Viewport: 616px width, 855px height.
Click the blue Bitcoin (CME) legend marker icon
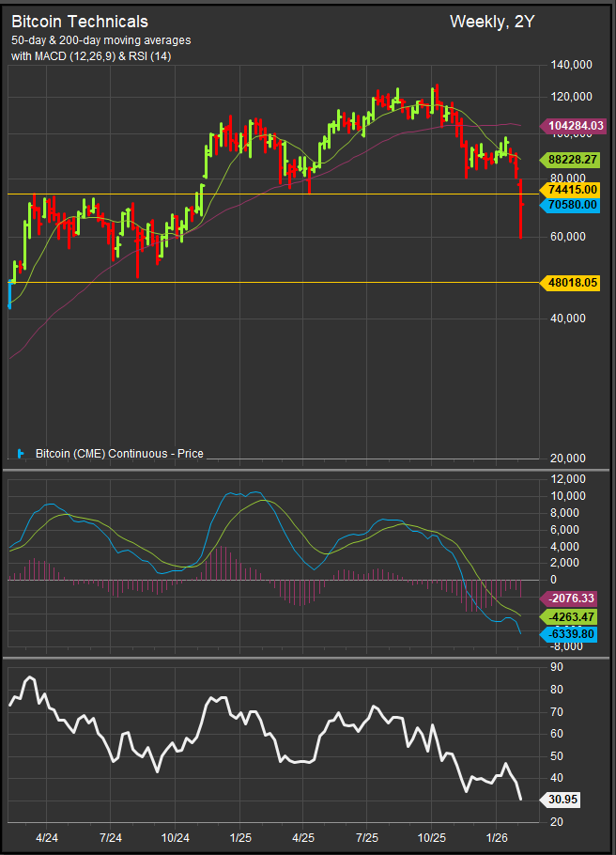[22, 454]
